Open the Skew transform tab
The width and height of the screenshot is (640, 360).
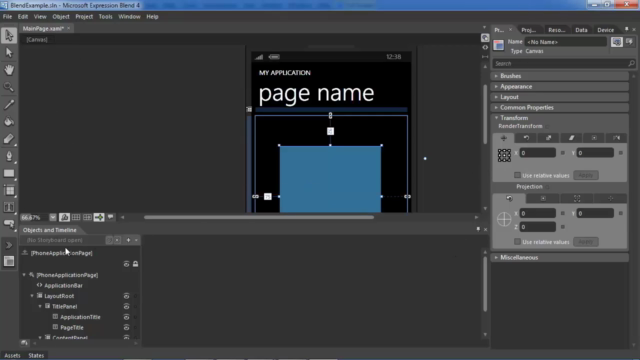click(571, 138)
